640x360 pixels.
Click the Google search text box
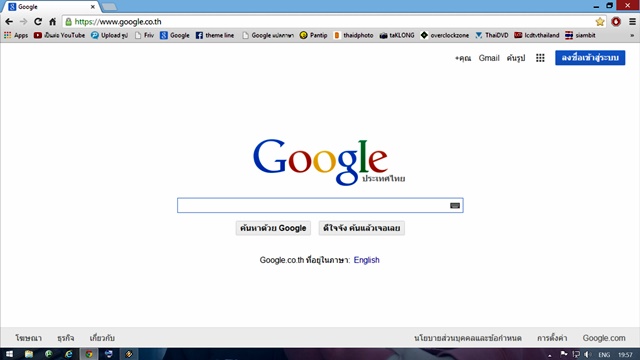point(320,205)
